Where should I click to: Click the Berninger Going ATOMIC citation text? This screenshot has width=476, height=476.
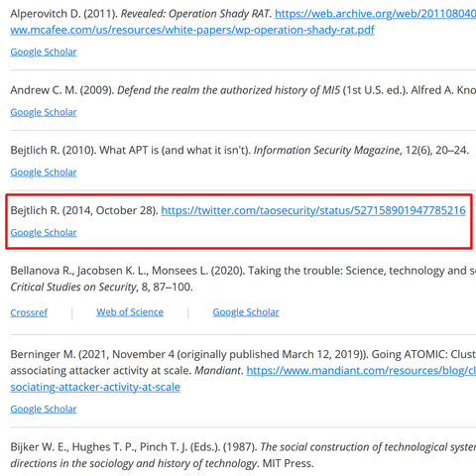click(x=243, y=363)
